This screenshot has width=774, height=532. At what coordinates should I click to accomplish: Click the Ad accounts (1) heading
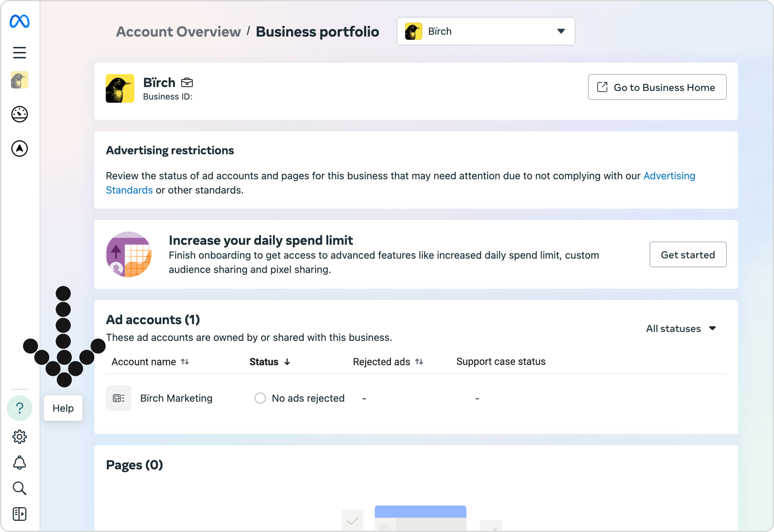[153, 320]
